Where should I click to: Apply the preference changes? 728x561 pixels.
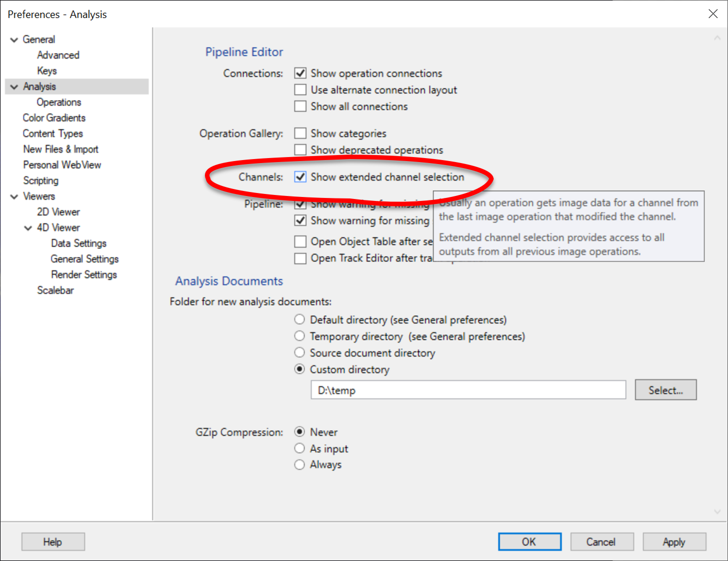pos(674,542)
